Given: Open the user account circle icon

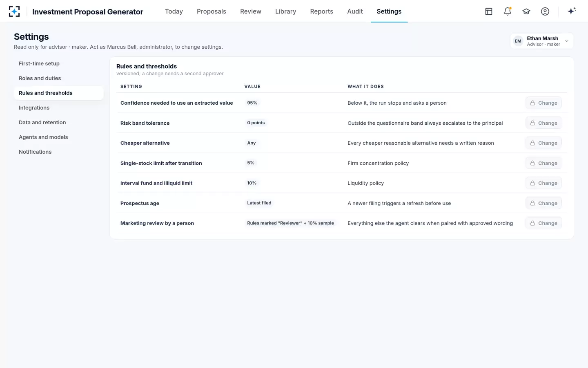Looking at the screenshot, I should point(545,11).
